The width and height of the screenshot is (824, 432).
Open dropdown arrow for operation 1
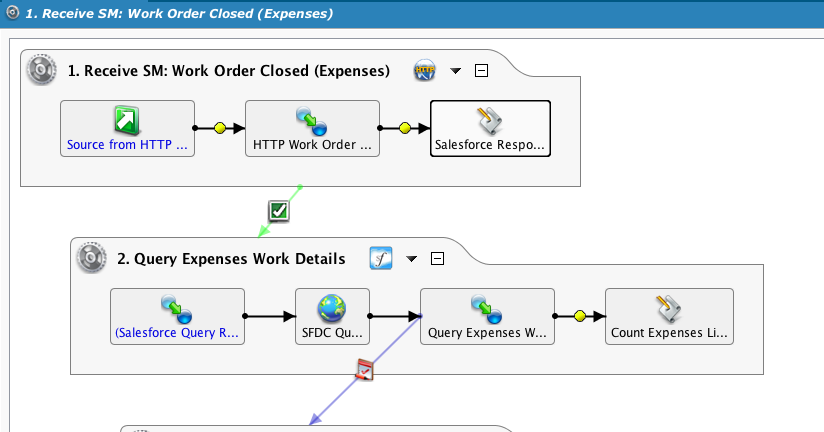pos(456,71)
